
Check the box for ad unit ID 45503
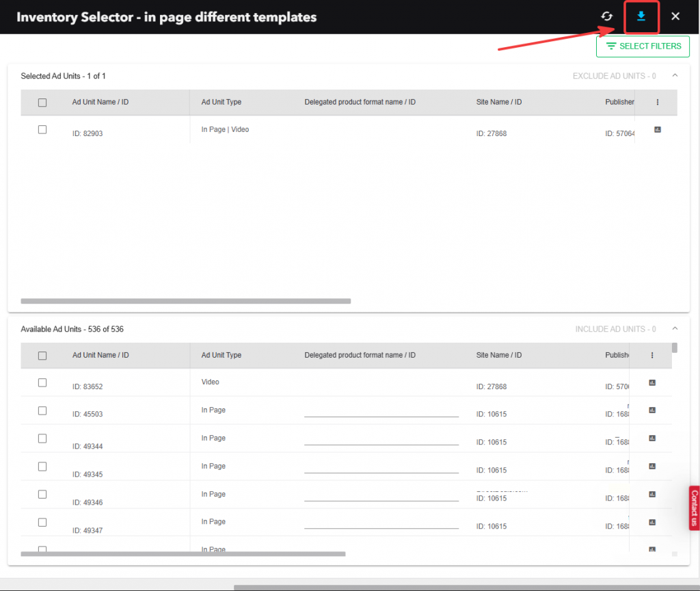42,410
